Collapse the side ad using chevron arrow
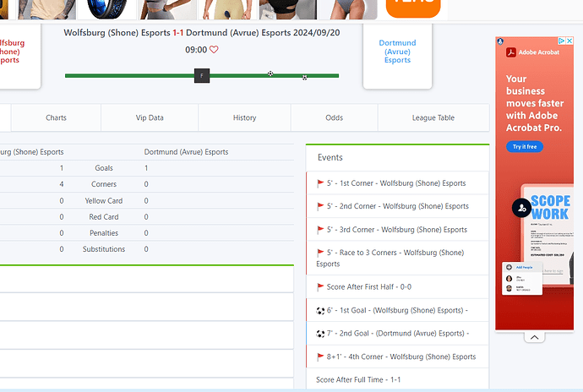Image resolution: width=583 pixels, height=392 pixels. (534, 337)
